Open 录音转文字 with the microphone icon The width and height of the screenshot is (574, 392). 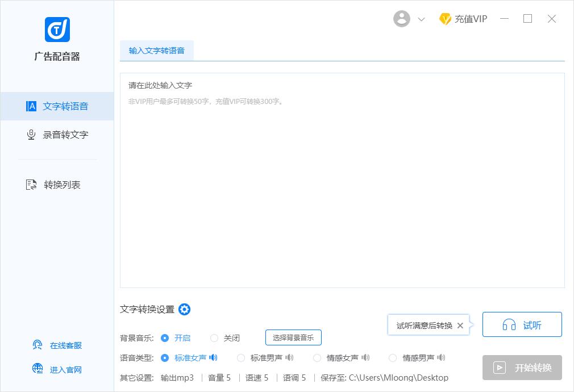pos(31,135)
